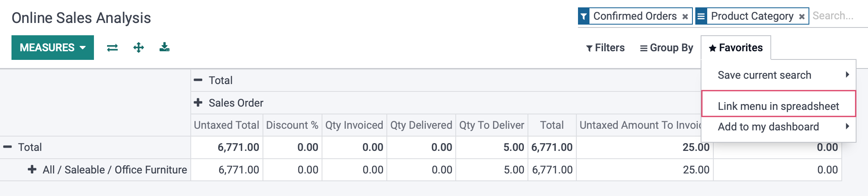Screen dimensions: 868x196
Task: Toggle the Favorites menu
Action: tap(736, 48)
